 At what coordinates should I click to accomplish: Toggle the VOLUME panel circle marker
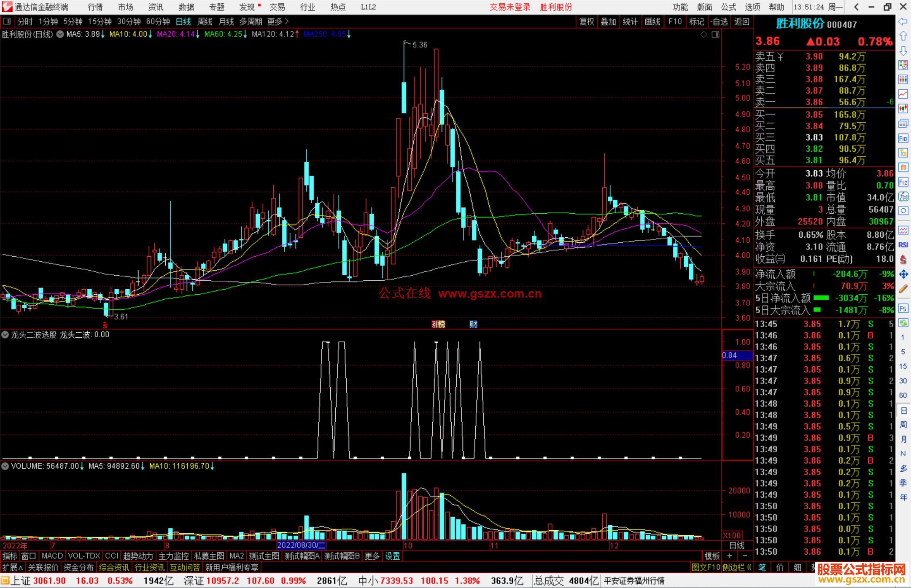5,466
